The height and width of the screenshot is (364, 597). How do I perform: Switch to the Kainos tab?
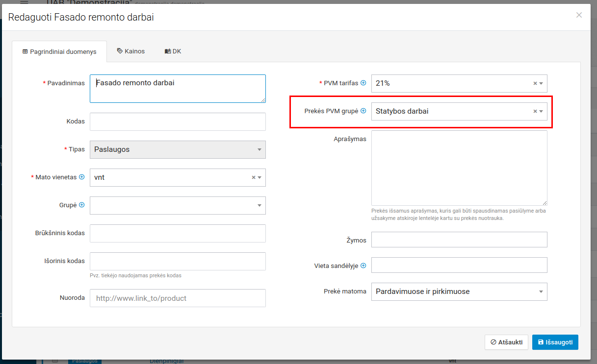coord(131,51)
